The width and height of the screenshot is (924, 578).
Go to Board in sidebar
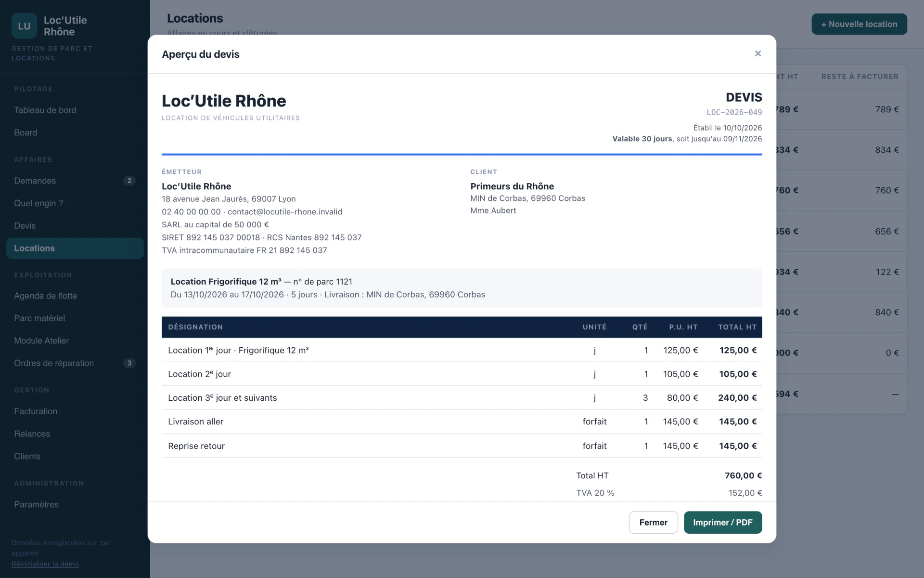75,132
